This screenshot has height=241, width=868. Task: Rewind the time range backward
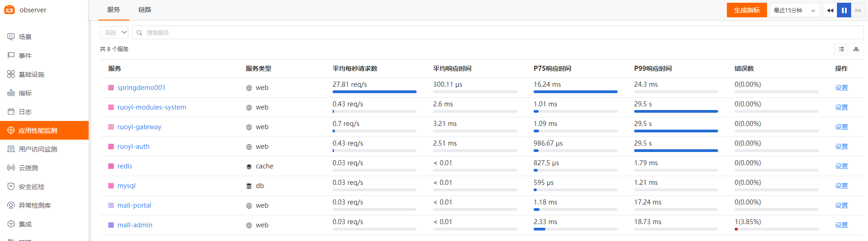pos(830,10)
